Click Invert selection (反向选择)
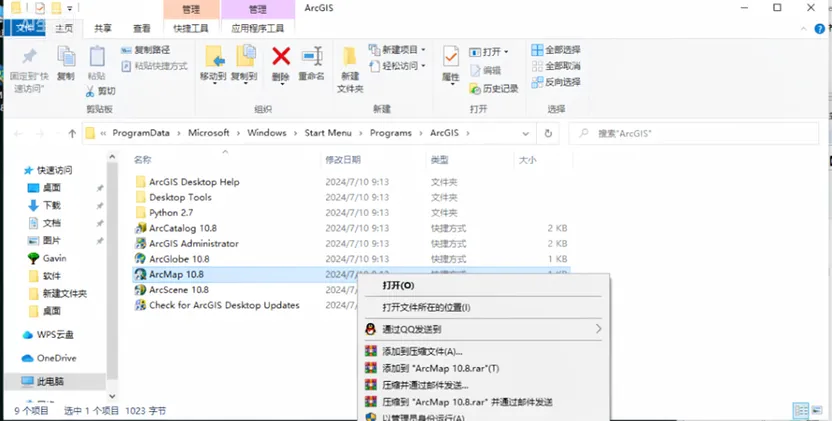 pyautogui.click(x=556, y=82)
